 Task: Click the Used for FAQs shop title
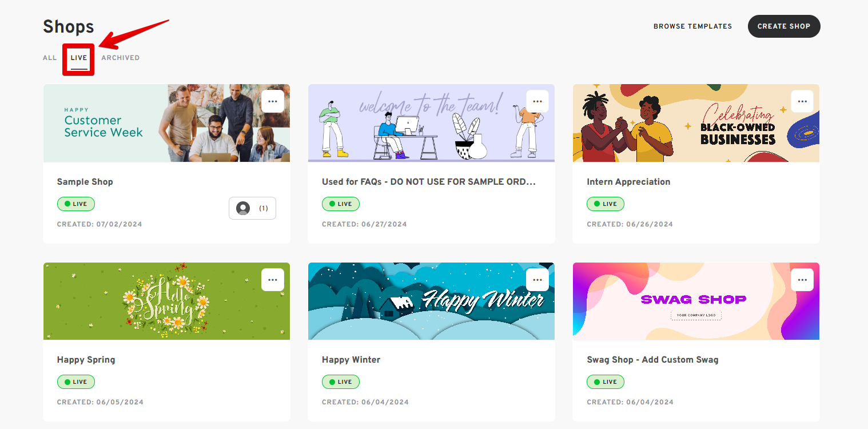[429, 182]
